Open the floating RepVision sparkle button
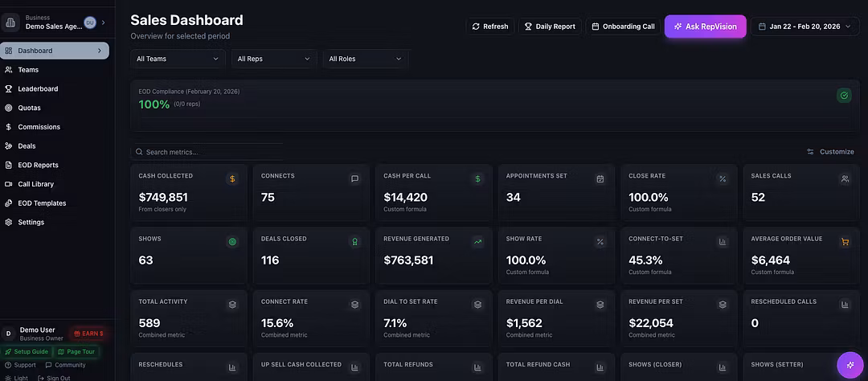Screen dimensions: 868x381 (x=850, y=365)
